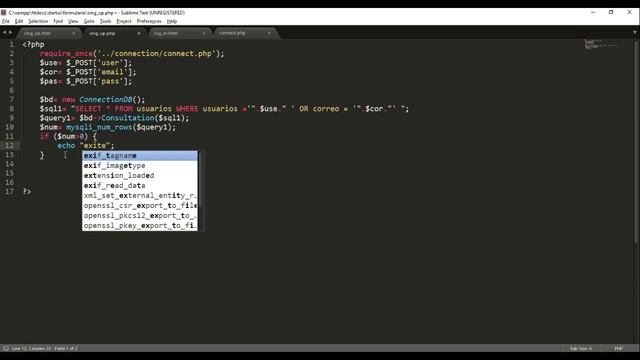Click the minimap code preview
Image resolution: width=640 pixels, height=360 pixels.
(600, 44)
